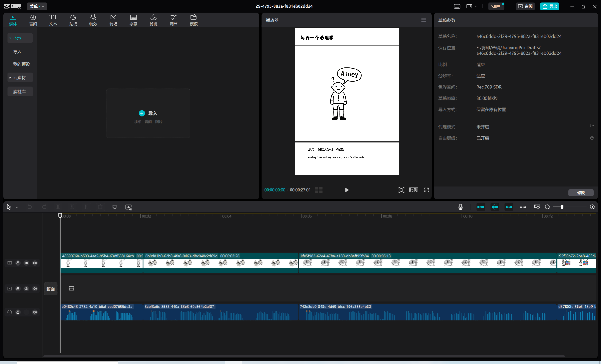Select clip 6b9d81b0 in the timeline
601x364 pixels.
(221, 263)
